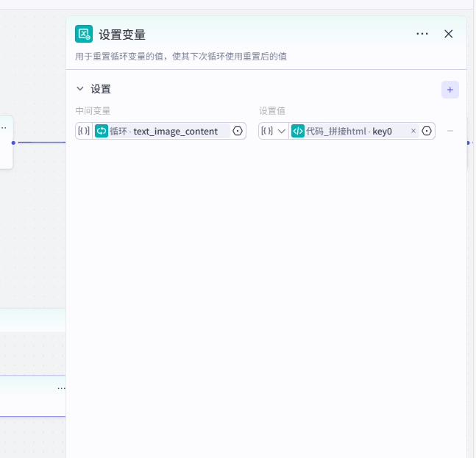Close the 设置变量 panel
The width and height of the screenshot is (476, 458).
click(449, 34)
